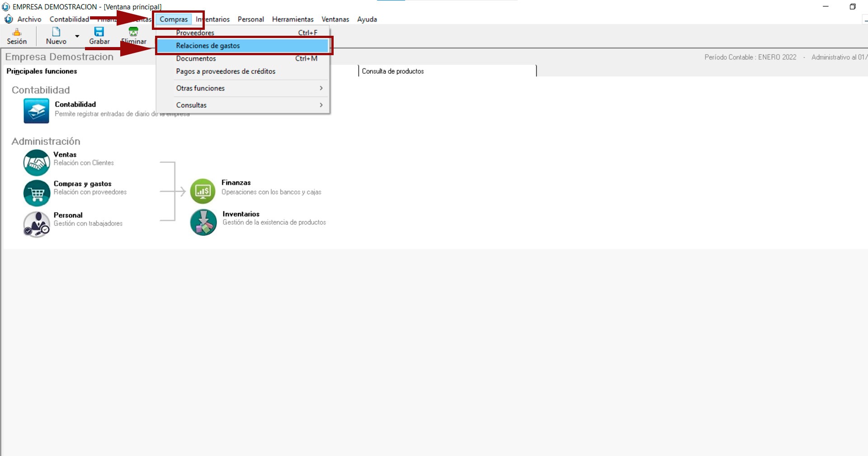Expand the Nuevo dropdown arrow
868x456 pixels.
77,36
